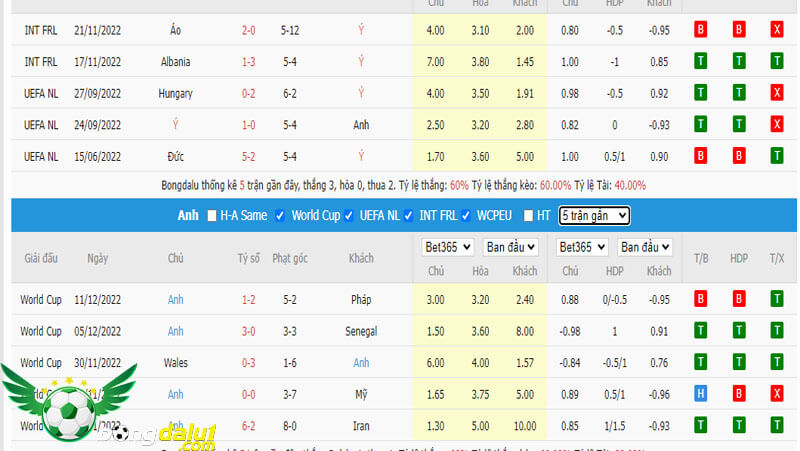
Task: Click the T badge in HDP column for Iran row
Action: pyautogui.click(x=738, y=425)
